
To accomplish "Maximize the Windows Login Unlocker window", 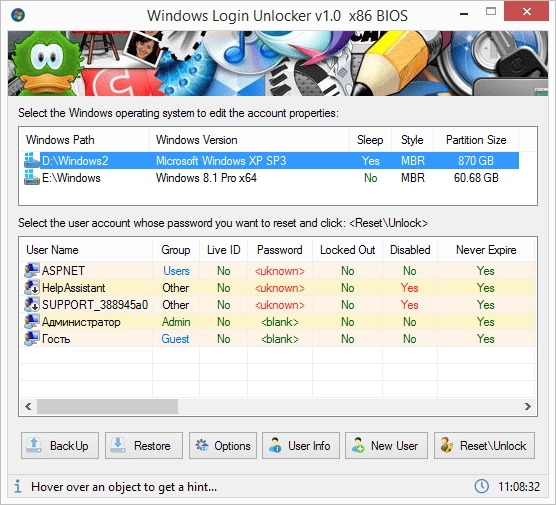I will 491,12.
